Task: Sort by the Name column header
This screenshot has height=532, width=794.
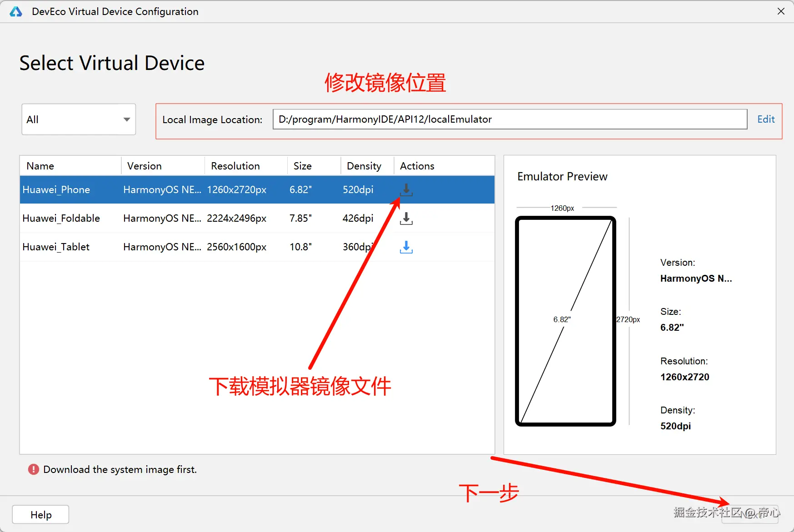Action: [70, 166]
